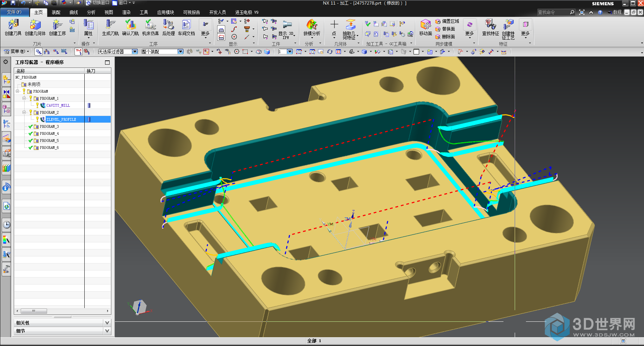Screen dimensions: 644x346
Task: Click 更多 in the 同步建模 group
Action: 469,28
